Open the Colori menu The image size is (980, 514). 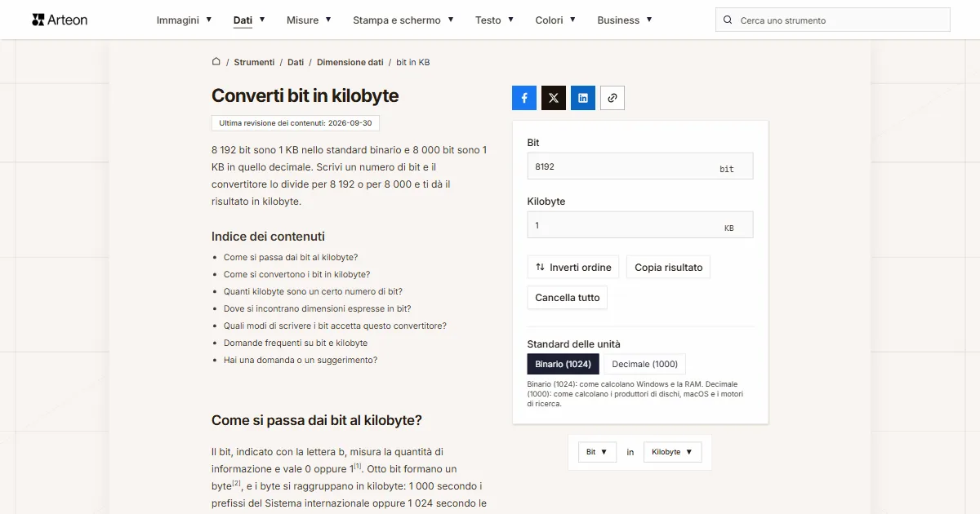pos(555,20)
